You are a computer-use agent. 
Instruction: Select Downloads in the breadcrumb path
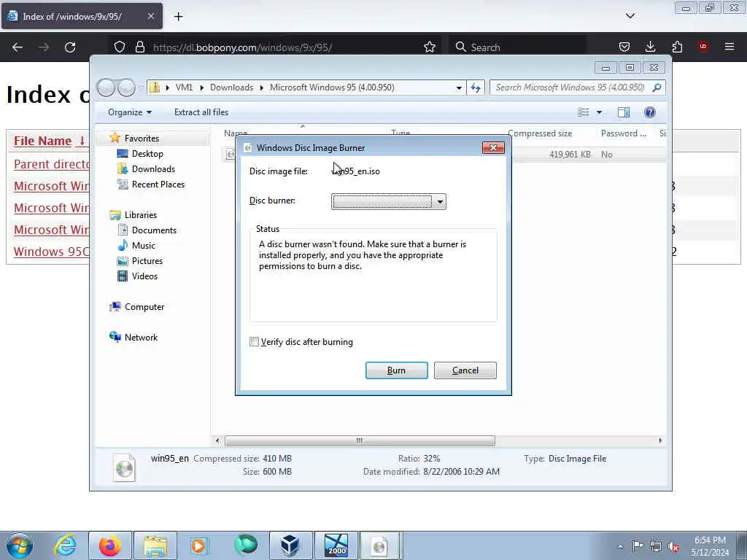tap(231, 87)
